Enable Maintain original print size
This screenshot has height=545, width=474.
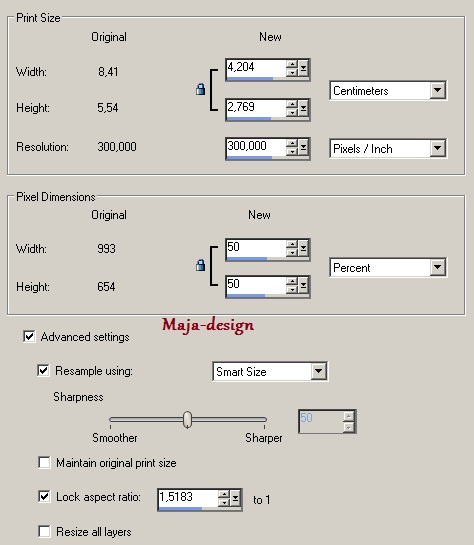click(x=44, y=463)
